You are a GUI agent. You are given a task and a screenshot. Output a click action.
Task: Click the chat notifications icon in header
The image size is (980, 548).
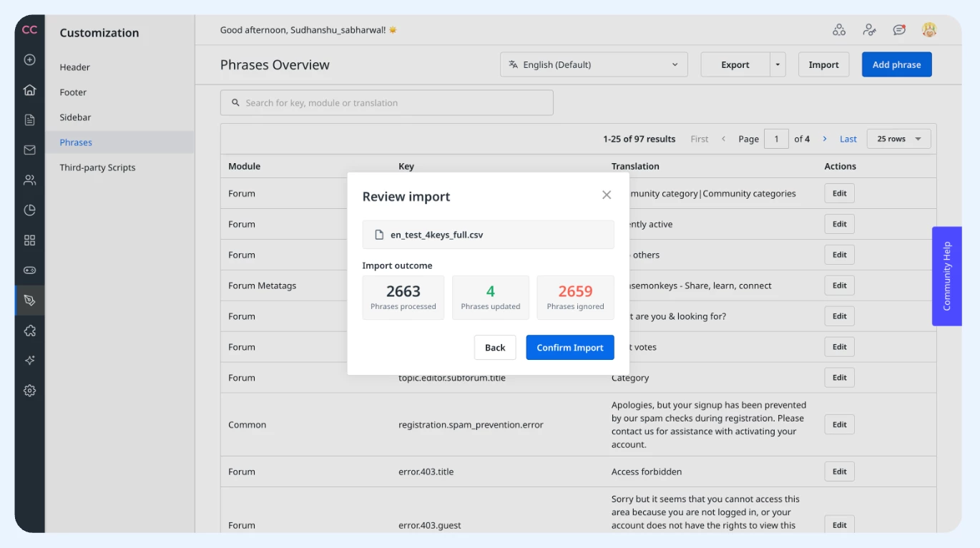pyautogui.click(x=899, y=30)
